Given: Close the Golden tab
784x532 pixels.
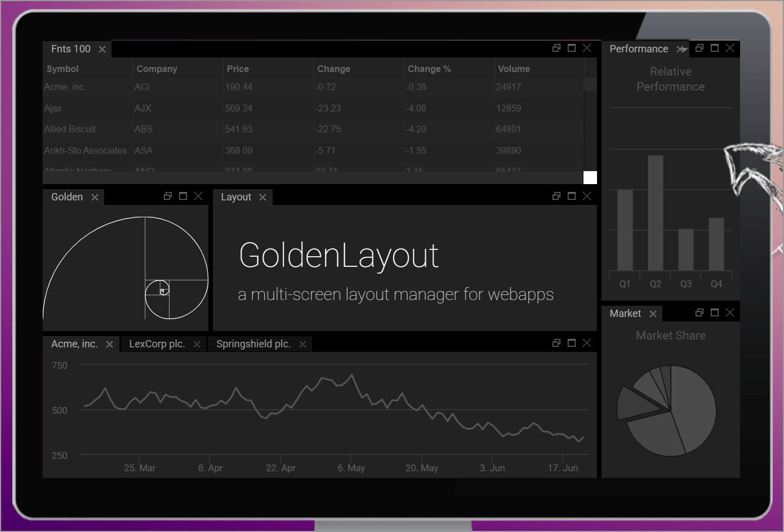Looking at the screenshot, I should tap(95, 197).
